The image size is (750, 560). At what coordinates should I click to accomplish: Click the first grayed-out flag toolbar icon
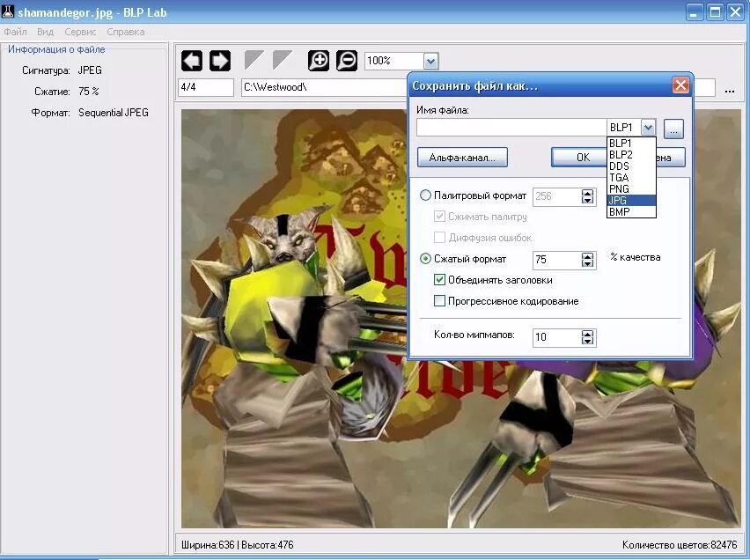pyautogui.click(x=254, y=60)
